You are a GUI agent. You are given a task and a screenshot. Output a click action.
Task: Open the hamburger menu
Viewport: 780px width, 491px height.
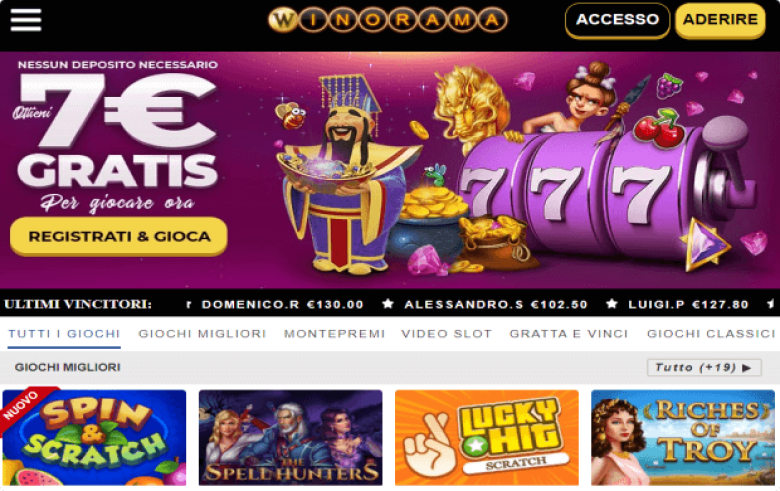[x=26, y=20]
